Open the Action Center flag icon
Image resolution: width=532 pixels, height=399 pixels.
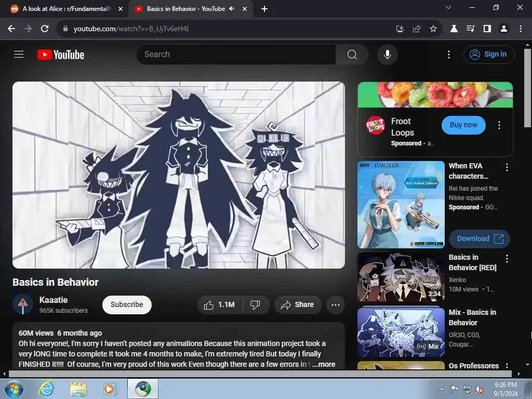(x=454, y=389)
